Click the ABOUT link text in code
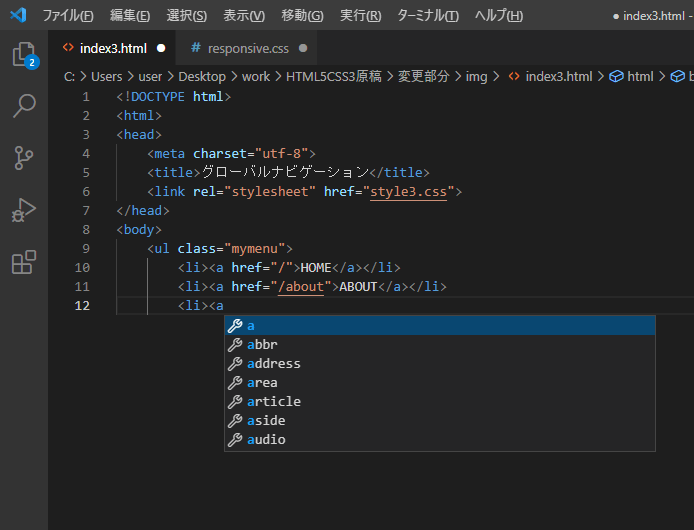The width and height of the screenshot is (694, 530). pyautogui.click(x=358, y=287)
